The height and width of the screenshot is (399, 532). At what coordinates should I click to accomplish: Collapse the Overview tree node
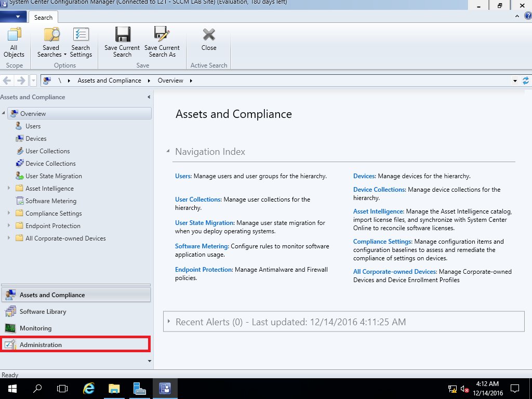point(4,113)
